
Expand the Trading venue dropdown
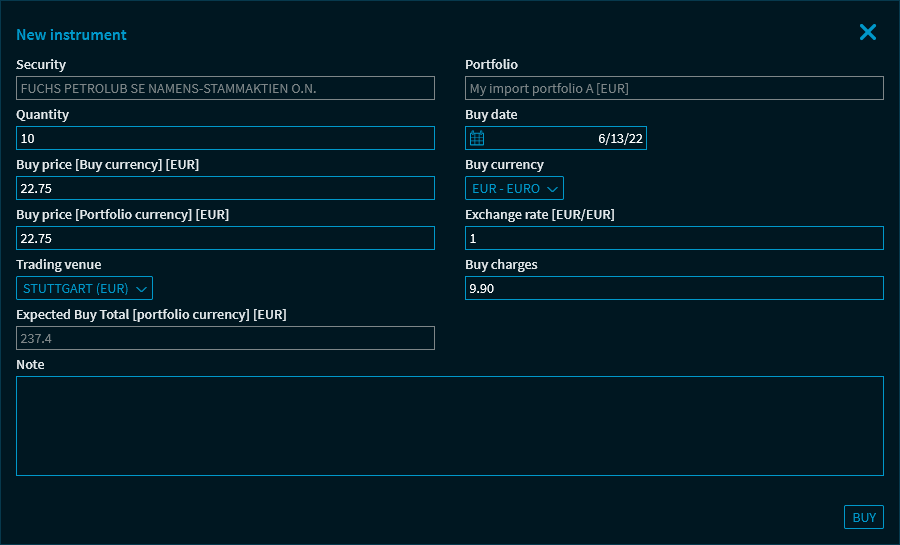85,289
